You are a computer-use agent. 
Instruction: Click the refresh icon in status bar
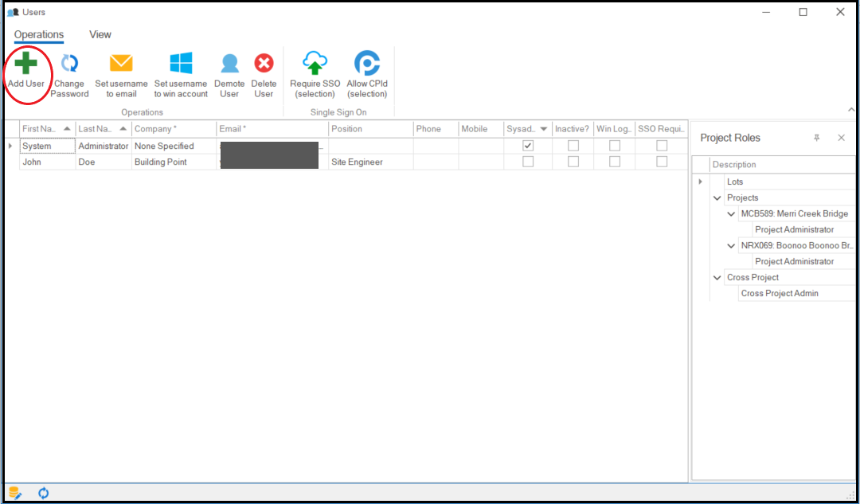44,493
